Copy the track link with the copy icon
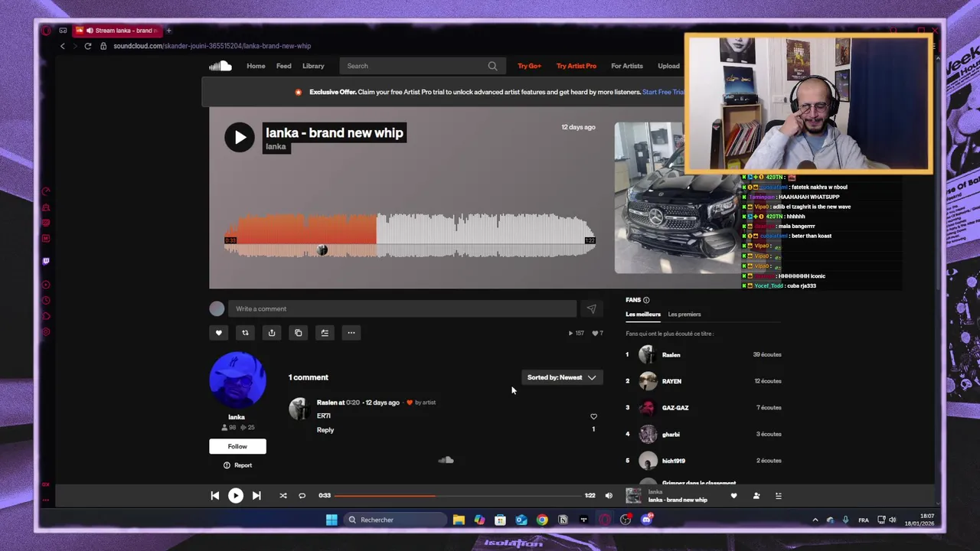The image size is (980, 551). [299, 333]
